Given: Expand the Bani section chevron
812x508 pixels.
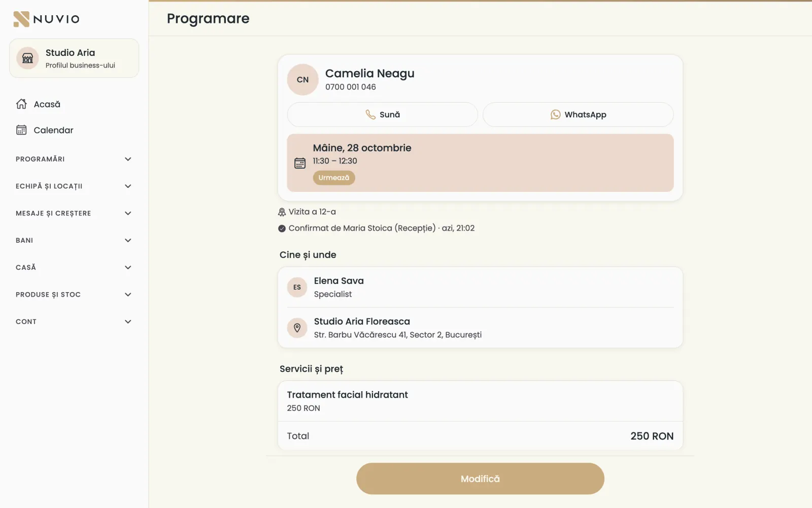Looking at the screenshot, I should (x=128, y=240).
